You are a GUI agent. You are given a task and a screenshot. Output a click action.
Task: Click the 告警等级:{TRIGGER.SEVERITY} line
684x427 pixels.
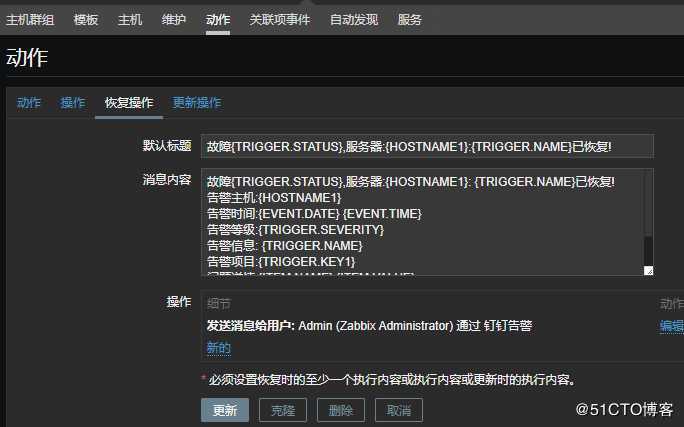pyautogui.click(x=295, y=229)
